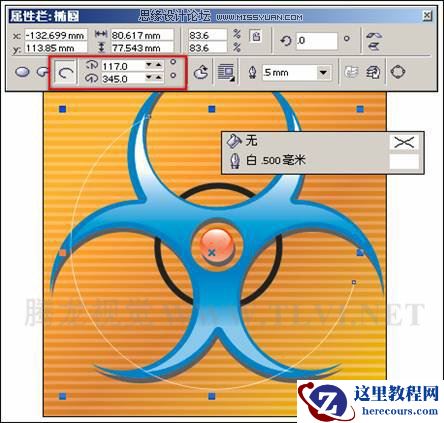Click the mirror vertically icon

[374, 46]
